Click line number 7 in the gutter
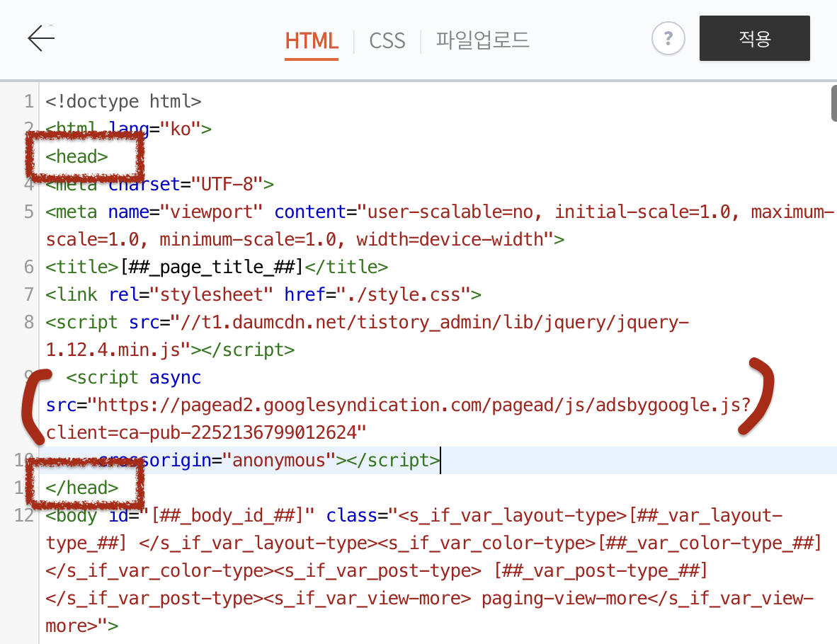The width and height of the screenshot is (837, 644). [x=29, y=294]
